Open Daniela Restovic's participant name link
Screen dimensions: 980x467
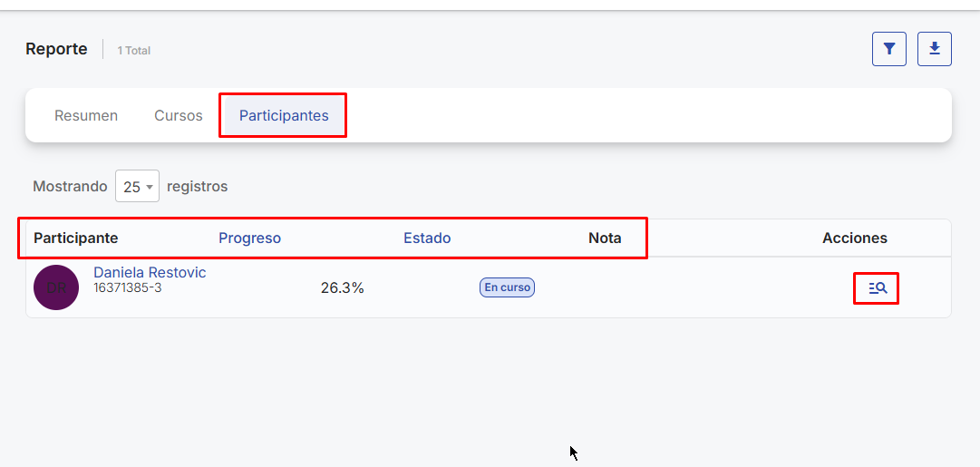pos(150,273)
